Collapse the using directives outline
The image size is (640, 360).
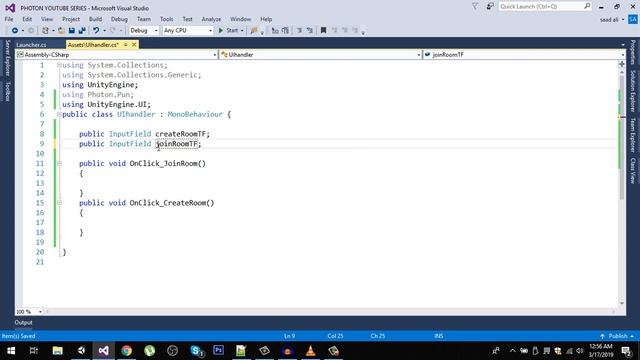(x=60, y=65)
